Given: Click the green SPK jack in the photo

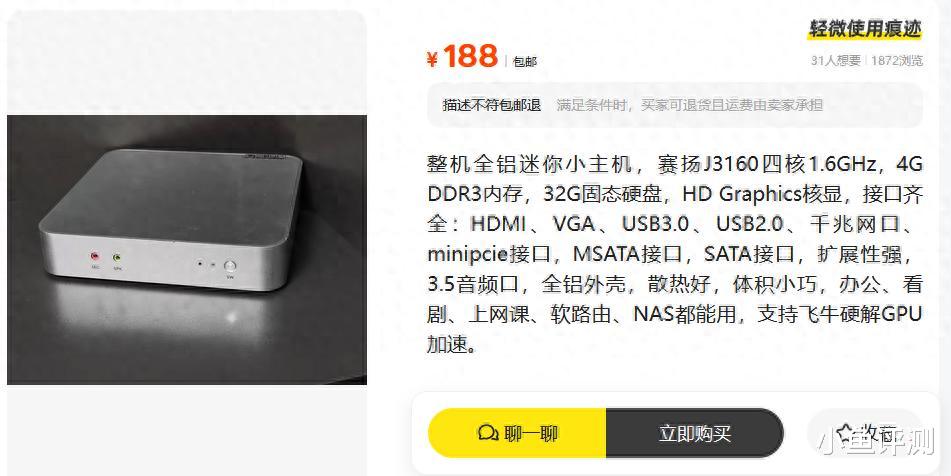Looking at the screenshot, I should point(116,257).
